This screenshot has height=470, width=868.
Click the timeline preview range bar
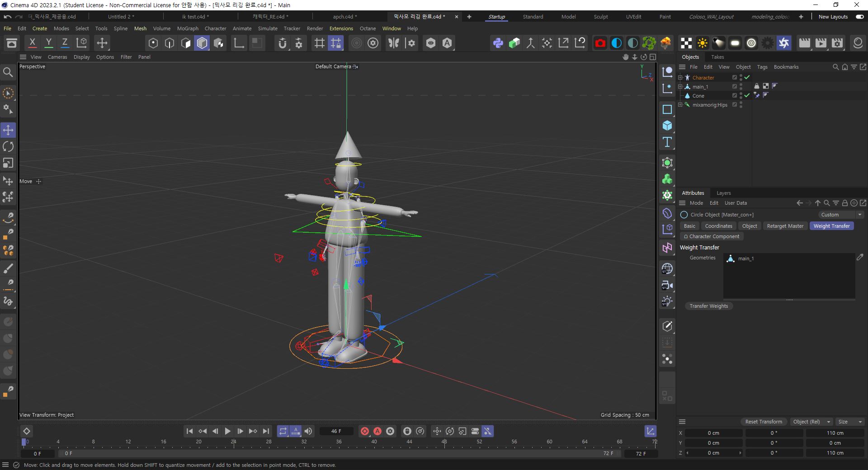pos(339,453)
